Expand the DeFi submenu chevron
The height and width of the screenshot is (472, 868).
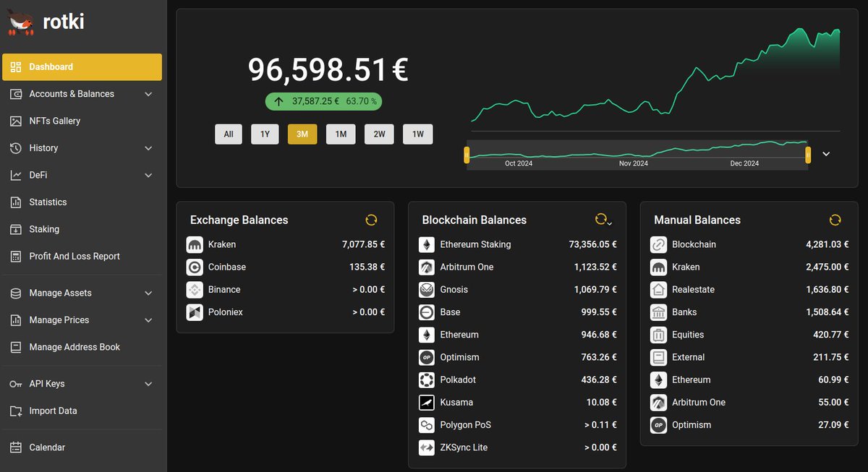148,175
